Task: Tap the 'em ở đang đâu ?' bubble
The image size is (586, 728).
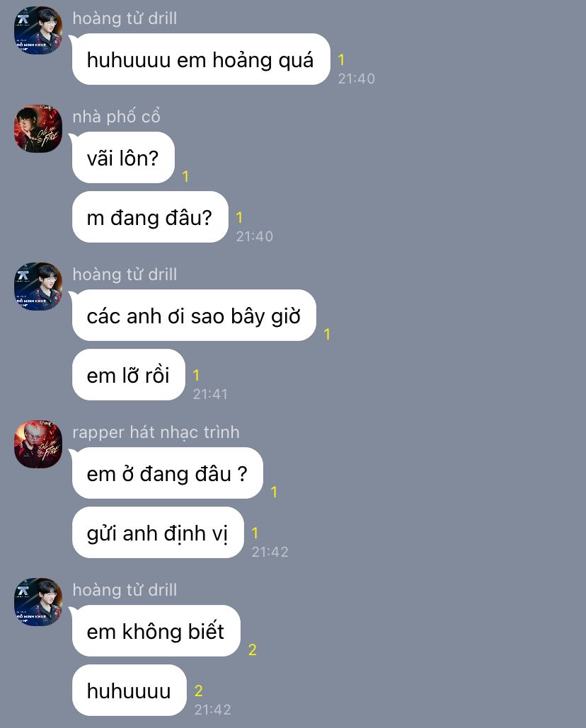Action: (x=168, y=473)
